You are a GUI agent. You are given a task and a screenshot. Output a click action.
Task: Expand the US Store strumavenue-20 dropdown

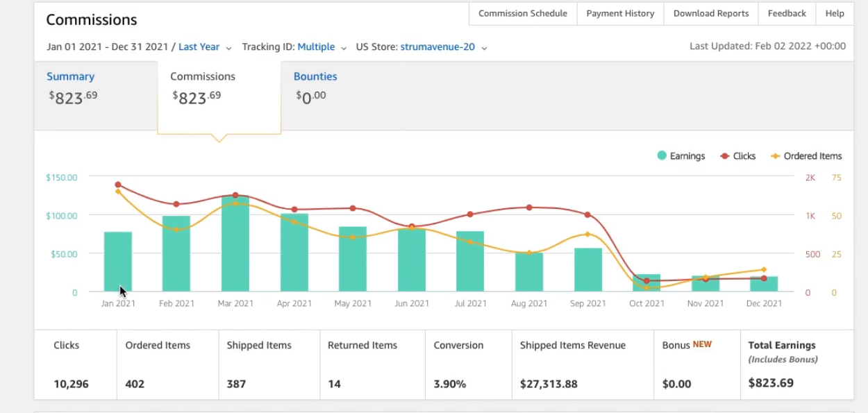click(444, 47)
